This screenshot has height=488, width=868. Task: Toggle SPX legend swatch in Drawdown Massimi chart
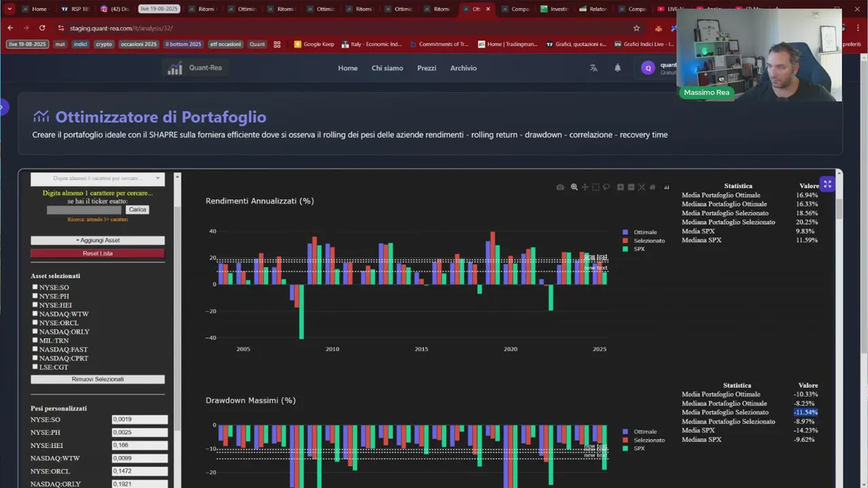click(x=625, y=448)
